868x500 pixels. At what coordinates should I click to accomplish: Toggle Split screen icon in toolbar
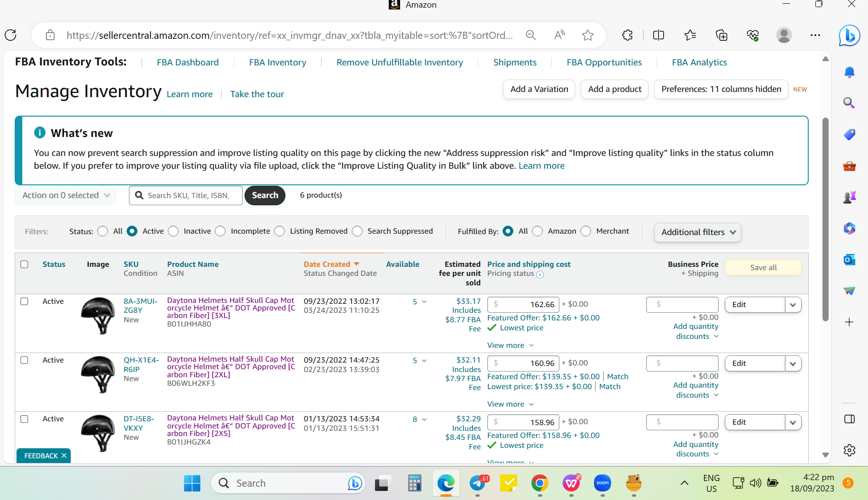point(658,35)
